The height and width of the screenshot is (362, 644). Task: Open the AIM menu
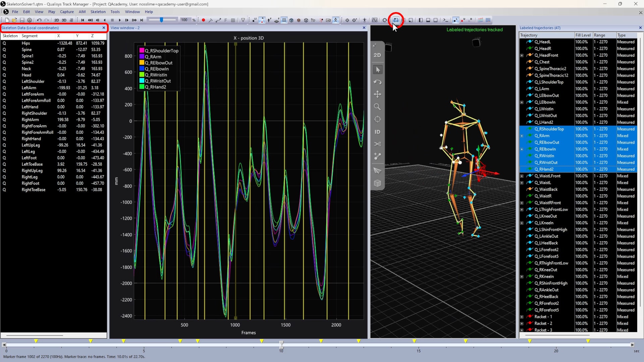[82, 12]
